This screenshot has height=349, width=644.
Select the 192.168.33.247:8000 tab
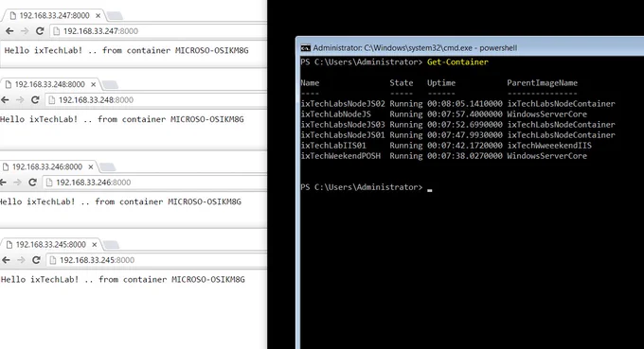[54, 15]
